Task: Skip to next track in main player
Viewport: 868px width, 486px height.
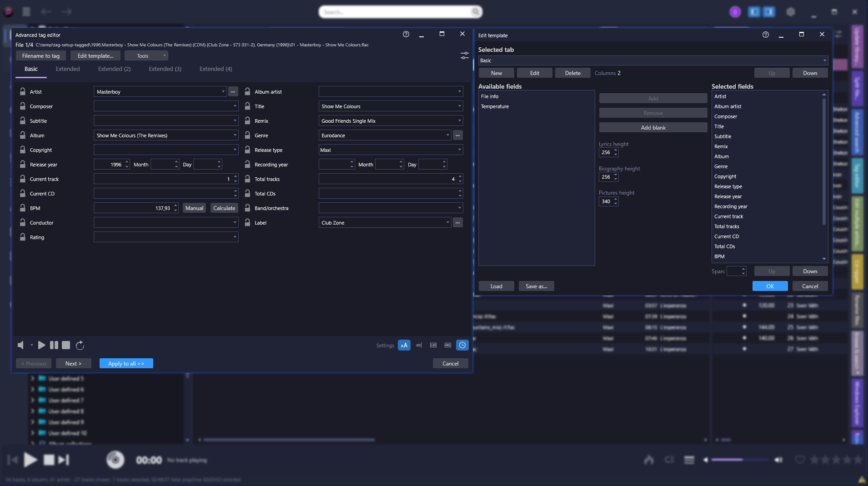Action: click(x=64, y=460)
